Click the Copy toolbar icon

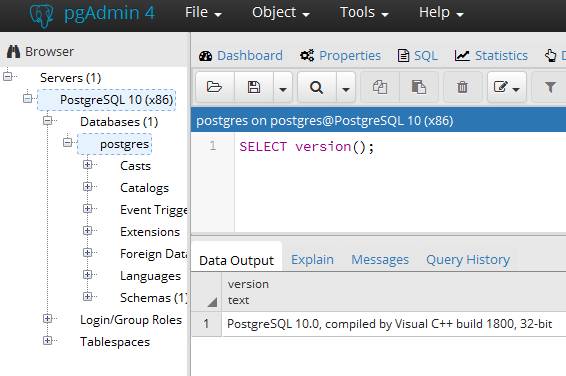click(380, 87)
